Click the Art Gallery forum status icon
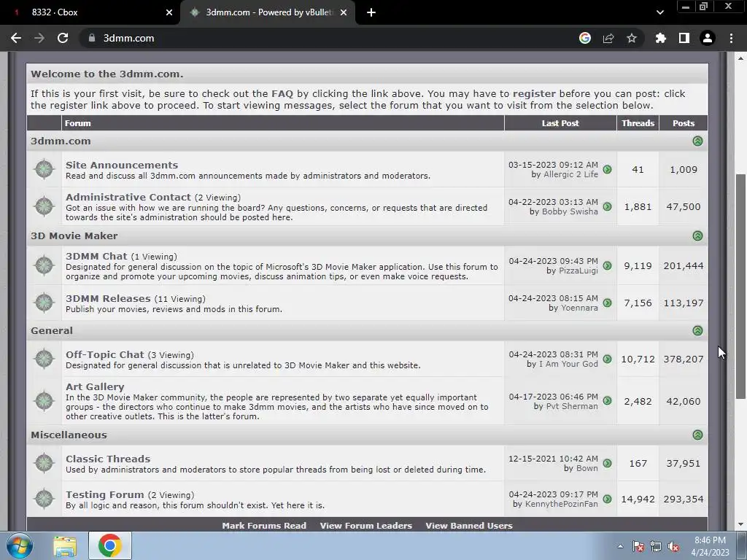 coord(44,401)
